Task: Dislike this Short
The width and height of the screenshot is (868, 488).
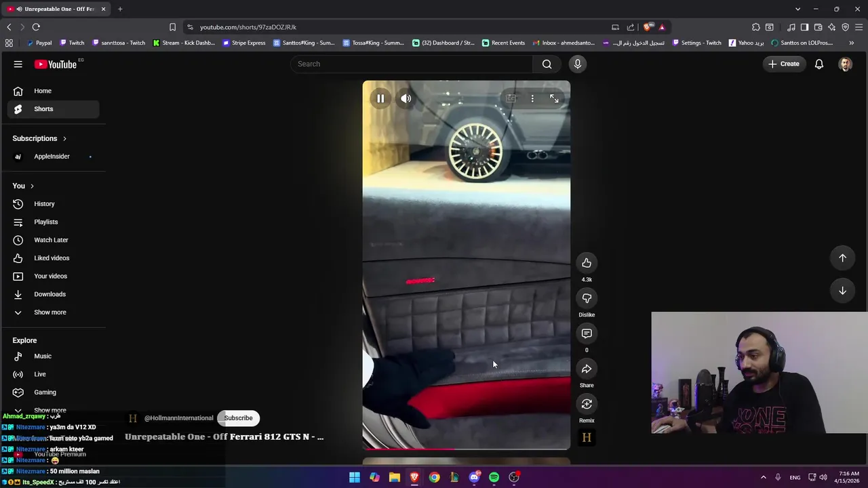Action: tap(587, 298)
